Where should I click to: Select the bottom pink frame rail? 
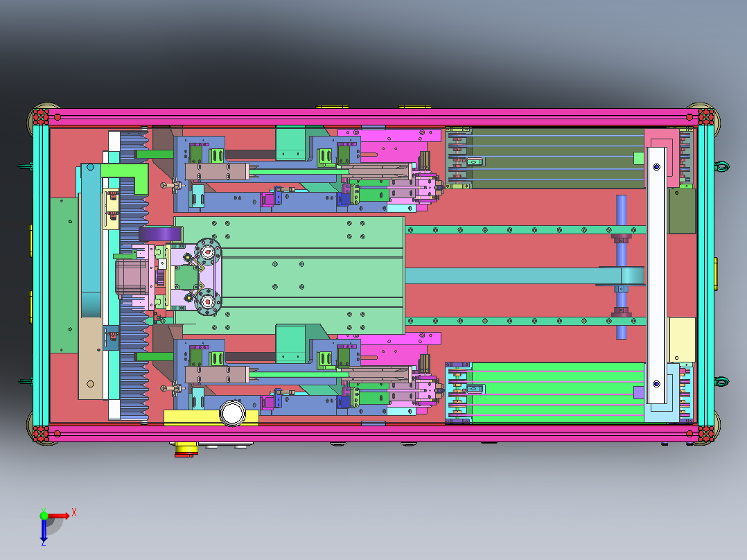coord(373,433)
